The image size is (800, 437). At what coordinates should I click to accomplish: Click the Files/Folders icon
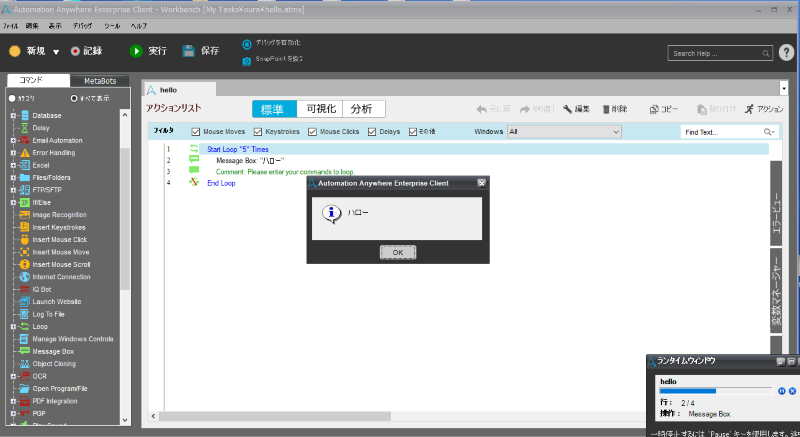pos(24,177)
